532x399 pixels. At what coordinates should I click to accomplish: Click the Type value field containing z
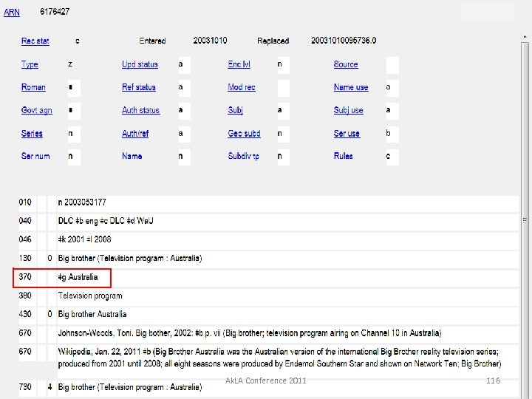74,65
